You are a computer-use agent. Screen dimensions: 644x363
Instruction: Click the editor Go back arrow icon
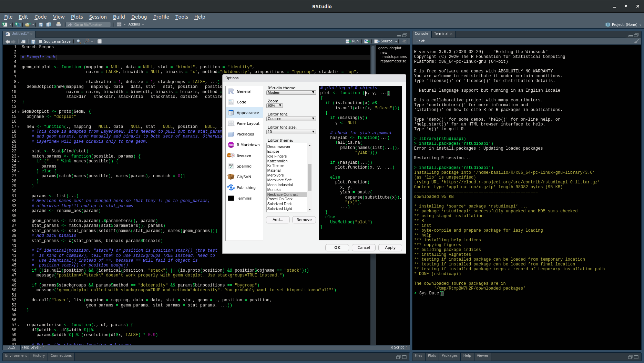(x=8, y=41)
